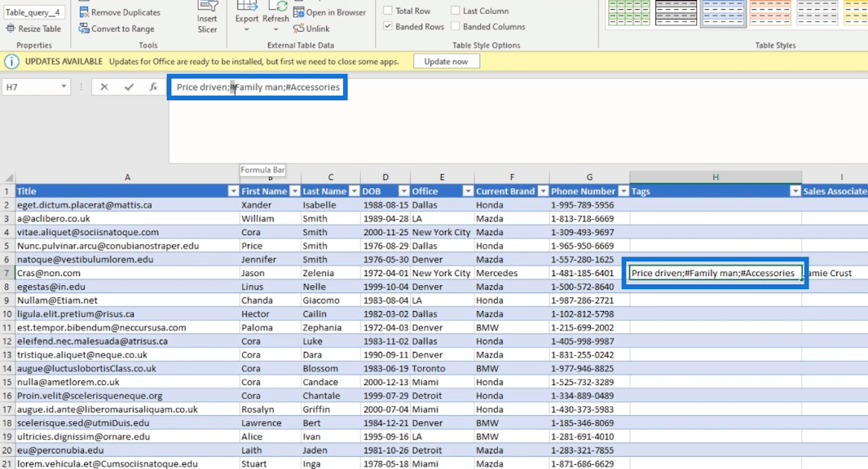
Task: Open First Name filter dropdown
Action: pos(294,191)
